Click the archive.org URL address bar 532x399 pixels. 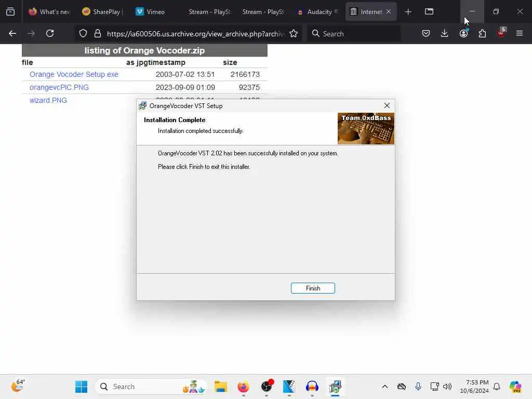[195, 34]
